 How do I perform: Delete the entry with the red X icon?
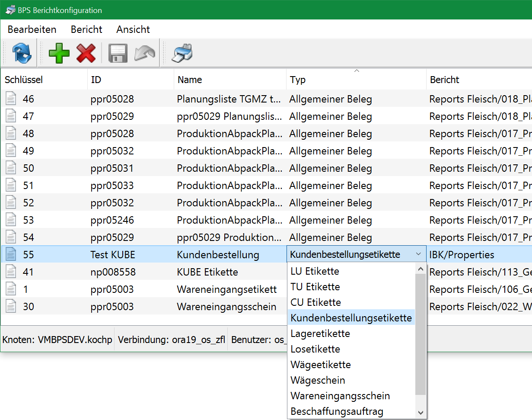pyautogui.click(x=86, y=53)
